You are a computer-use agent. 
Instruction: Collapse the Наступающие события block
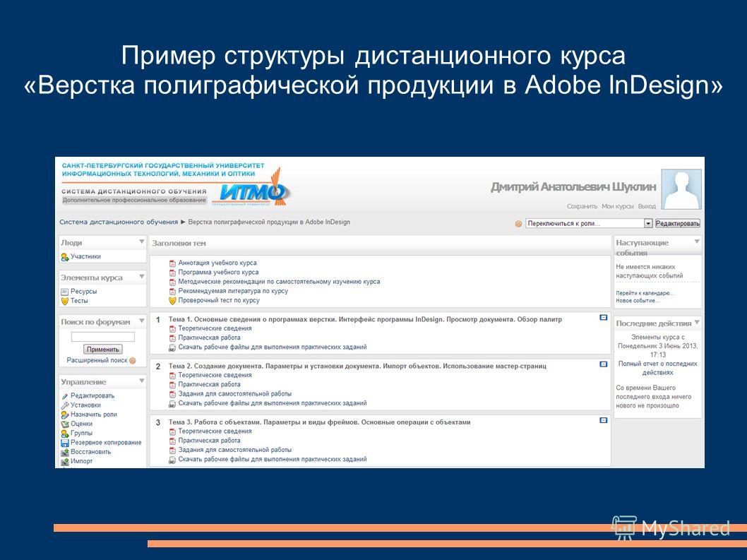point(697,242)
